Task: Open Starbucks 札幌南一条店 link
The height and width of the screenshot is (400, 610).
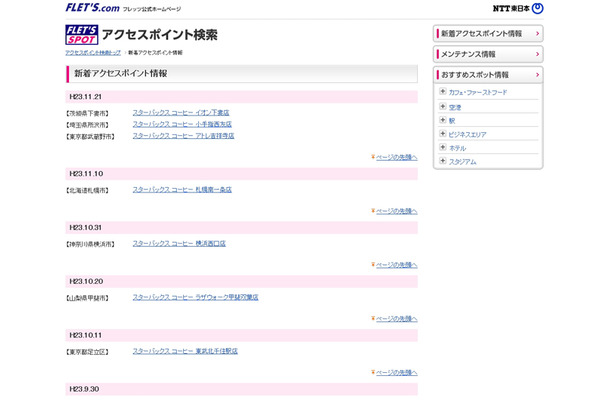Action: [x=182, y=189]
